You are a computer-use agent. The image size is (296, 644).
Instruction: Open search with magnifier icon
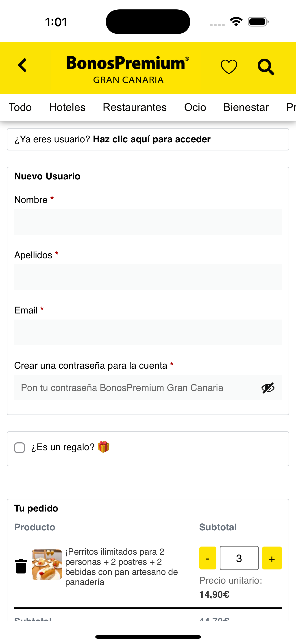(x=266, y=67)
